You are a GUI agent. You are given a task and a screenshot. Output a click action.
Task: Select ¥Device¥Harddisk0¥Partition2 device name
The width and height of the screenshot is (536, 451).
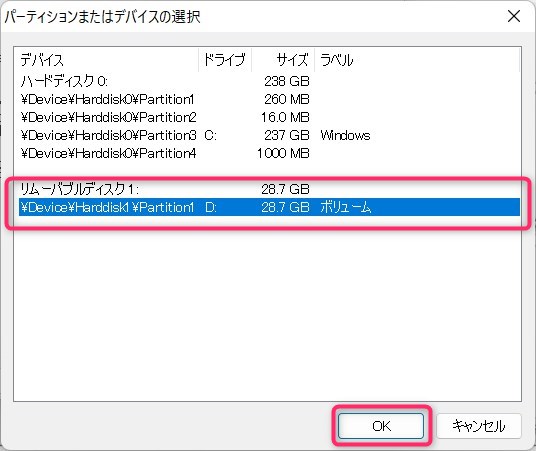tap(108, 117)
